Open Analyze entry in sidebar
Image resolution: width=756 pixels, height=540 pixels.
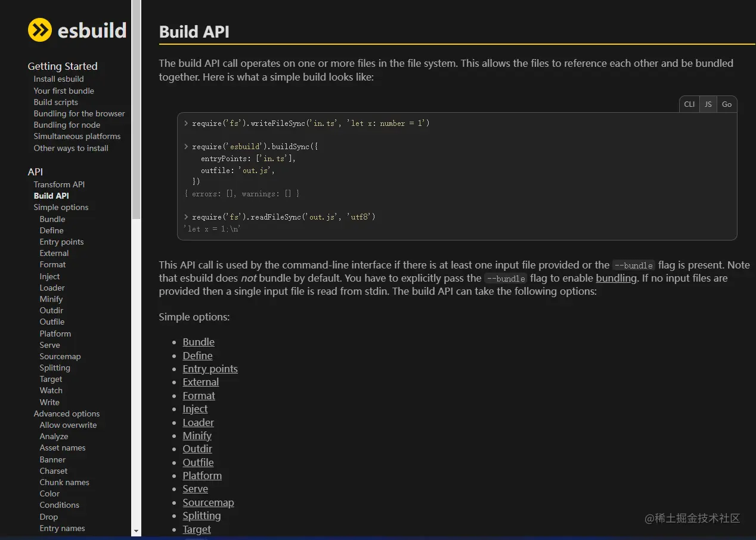pyautogui.click(x=54, y=436)
